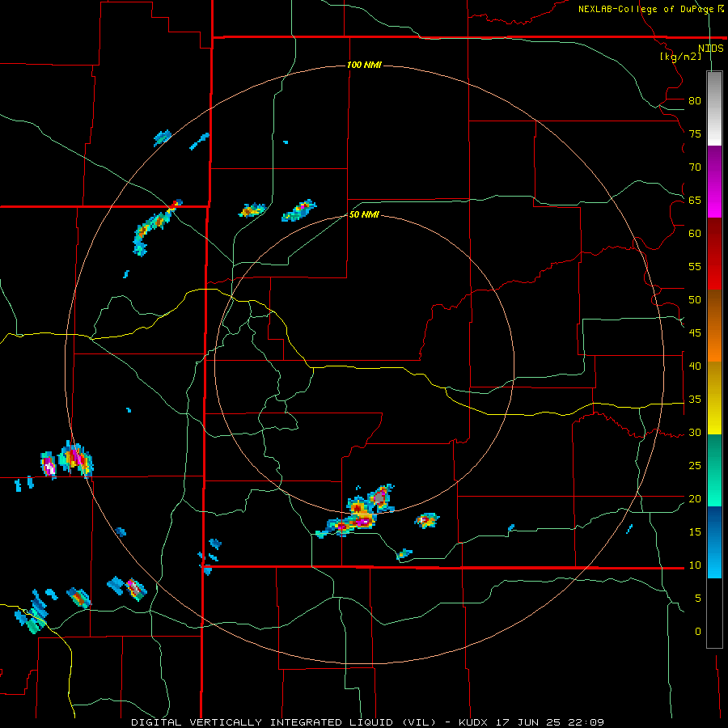
Task: Select the 55 value on the VIL scale
Action: coord(695,266)
